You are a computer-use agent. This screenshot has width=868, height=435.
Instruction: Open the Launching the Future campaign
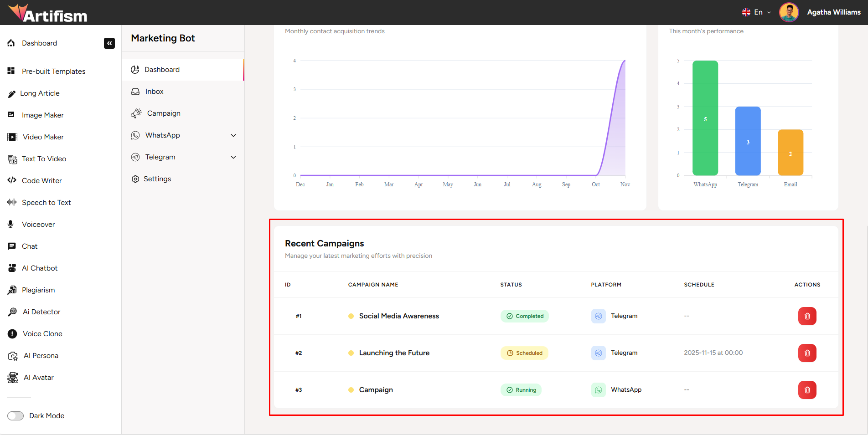tap(394, 353)
